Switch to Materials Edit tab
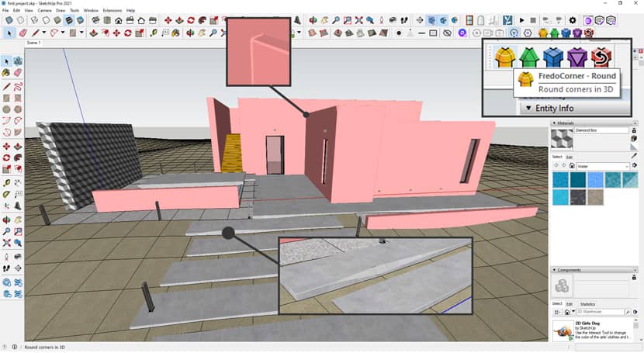Screen dimensions: 644x353 tap(570, 157)
